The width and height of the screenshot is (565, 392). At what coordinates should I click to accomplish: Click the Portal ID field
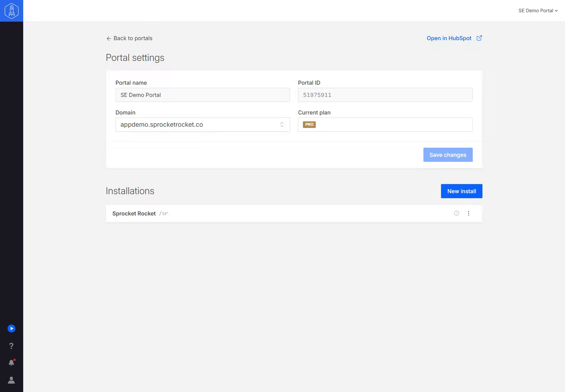(x=385, y=95)
